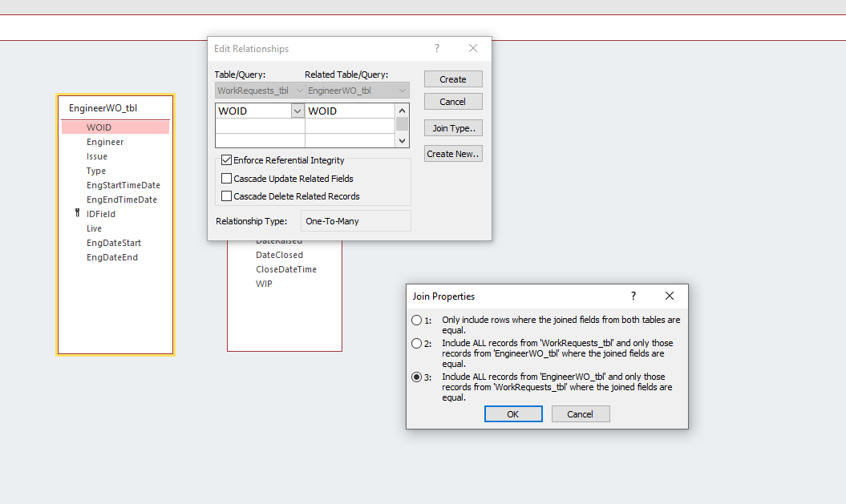Select the EngDateEnd field

[112, 258]
